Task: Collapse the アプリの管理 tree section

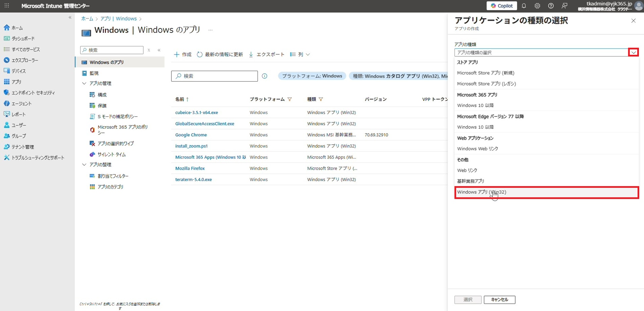Action: (x=84, y=84)
